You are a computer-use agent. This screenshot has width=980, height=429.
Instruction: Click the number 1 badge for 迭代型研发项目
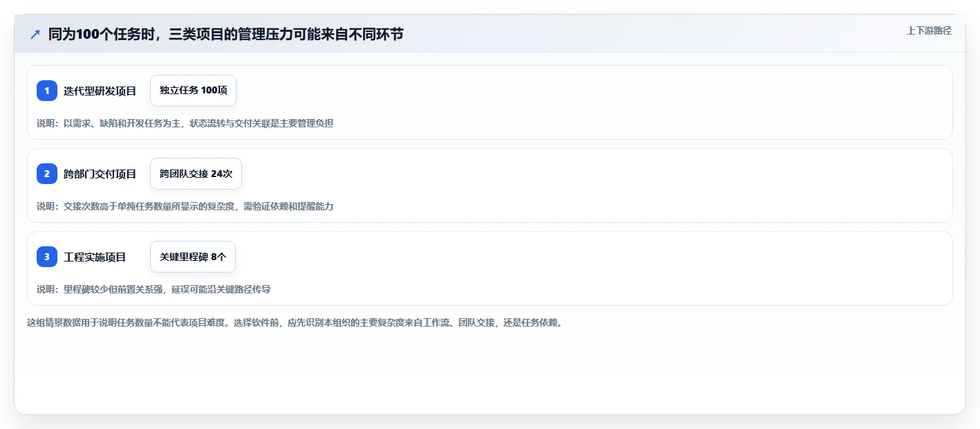click(47, 91)
